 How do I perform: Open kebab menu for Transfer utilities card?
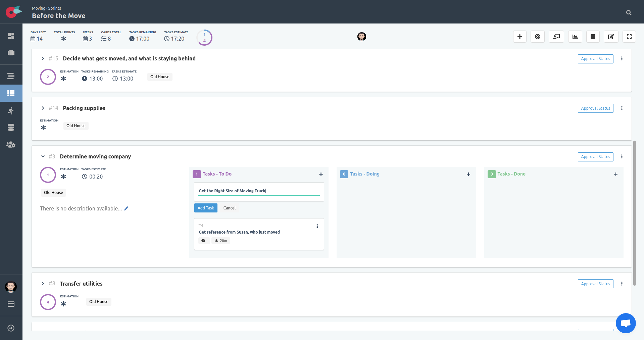pyautogui.click(x=622, y=284)
